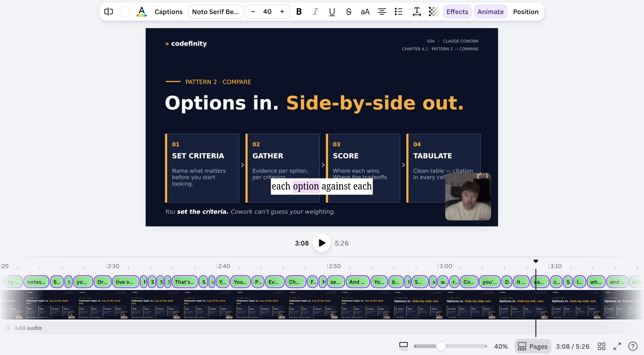Increase font size with plus button
The image size is (644, 355).
[282, 12]
